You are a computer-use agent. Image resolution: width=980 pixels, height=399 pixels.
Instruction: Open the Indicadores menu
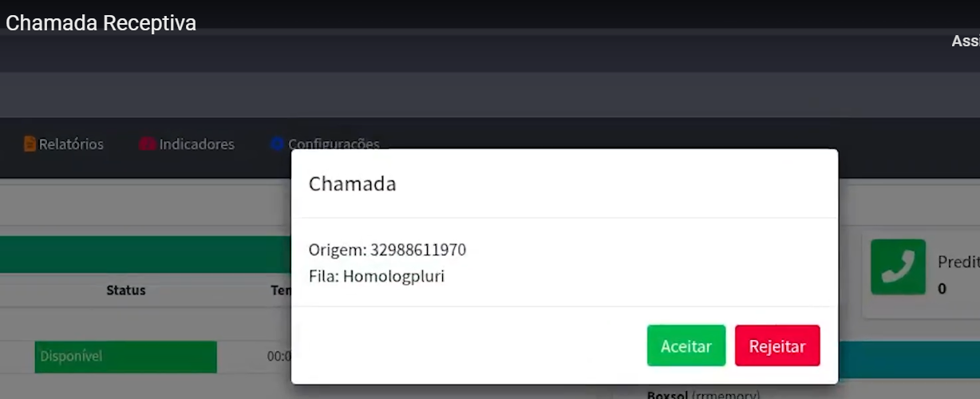pyautogui.click(x=196, y=144)
